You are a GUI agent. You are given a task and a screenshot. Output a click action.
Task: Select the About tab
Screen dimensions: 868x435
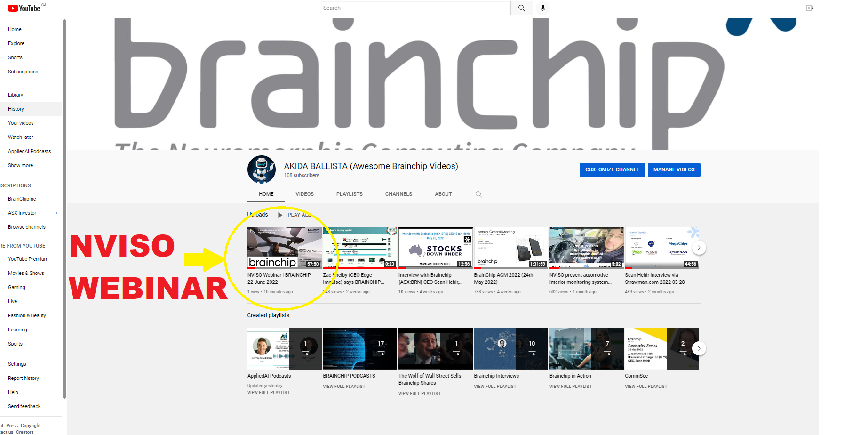tap(443, 194)
